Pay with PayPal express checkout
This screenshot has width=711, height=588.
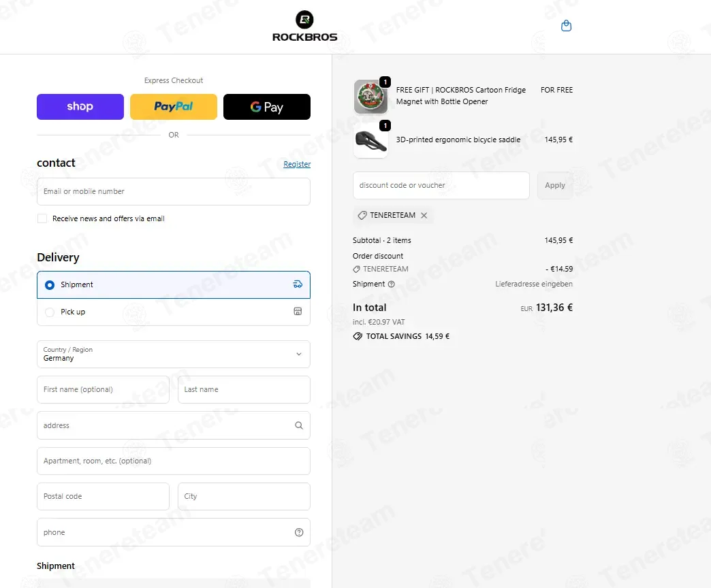point(174,107)
